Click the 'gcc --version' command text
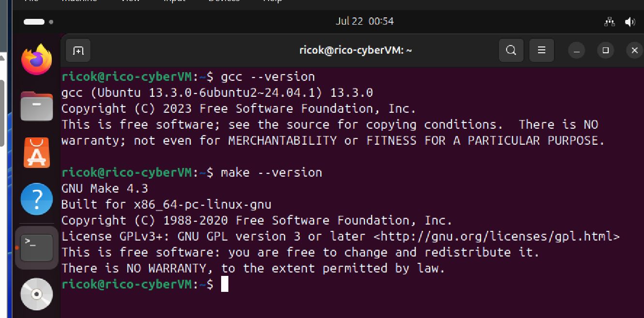The height and width of the screenshot is (318, 644). [268, 77]
